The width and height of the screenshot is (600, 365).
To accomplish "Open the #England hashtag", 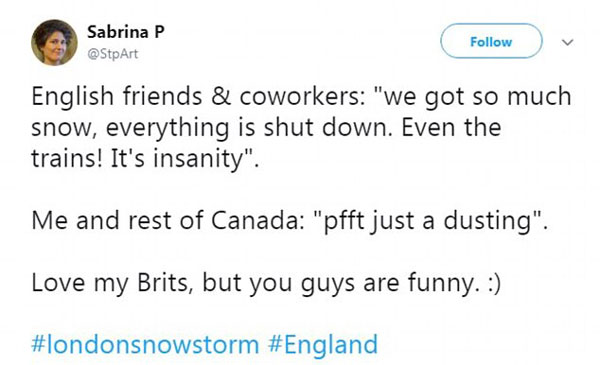I will click(x=323, y=344).
